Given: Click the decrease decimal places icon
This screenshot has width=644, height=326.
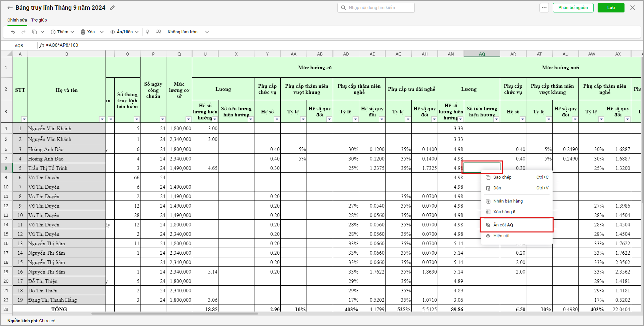Looking at the screenshot, I should (x=148, y=32).
